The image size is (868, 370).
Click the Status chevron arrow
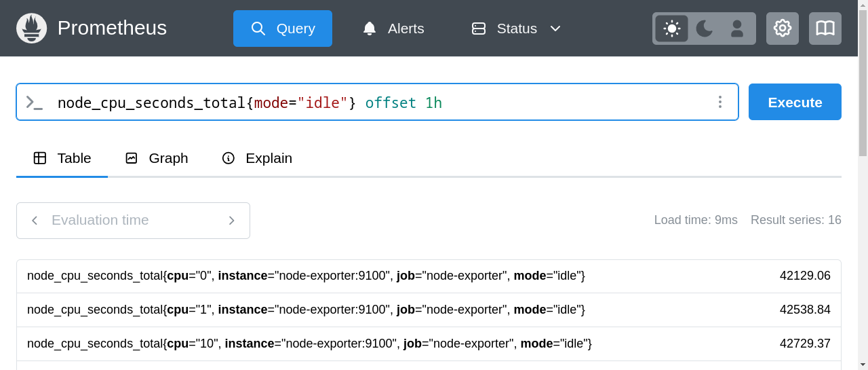tap(555, 29)
